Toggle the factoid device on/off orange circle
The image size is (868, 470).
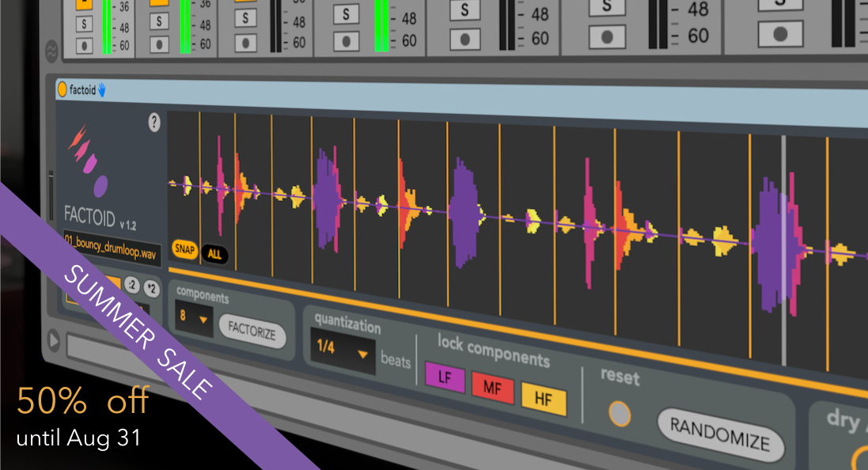[x=62, y=89]
